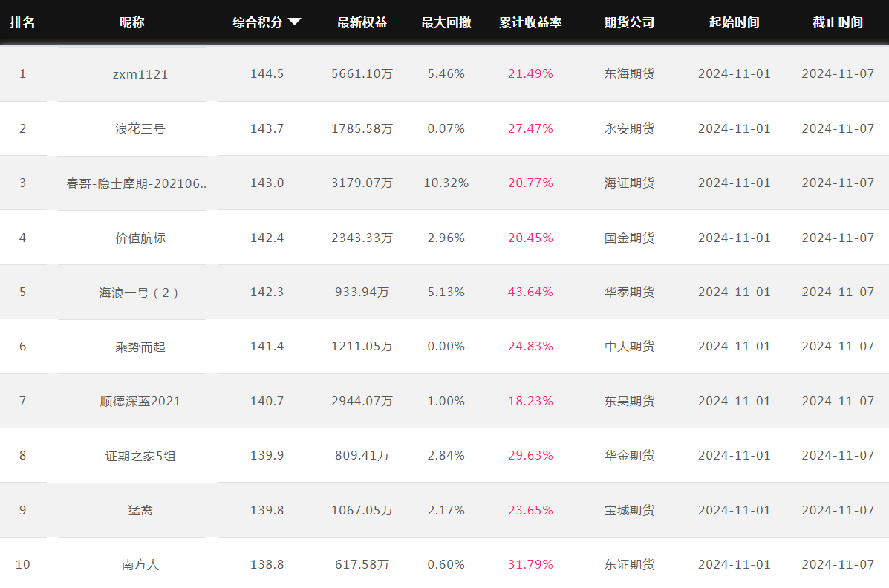Click score value 138.8
This screenshot has width=889, height=588.
[x=267, y=564]
